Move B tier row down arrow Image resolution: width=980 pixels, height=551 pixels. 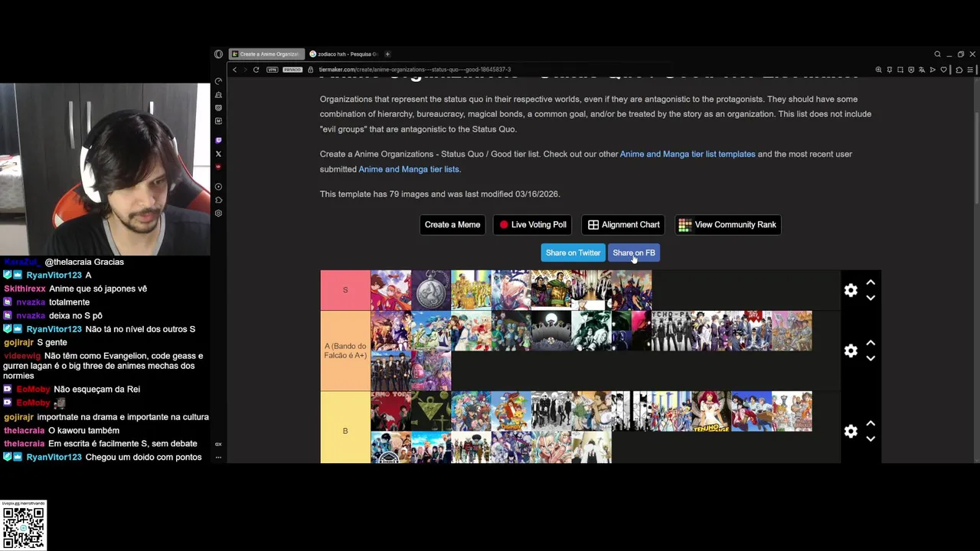(871, 439)
